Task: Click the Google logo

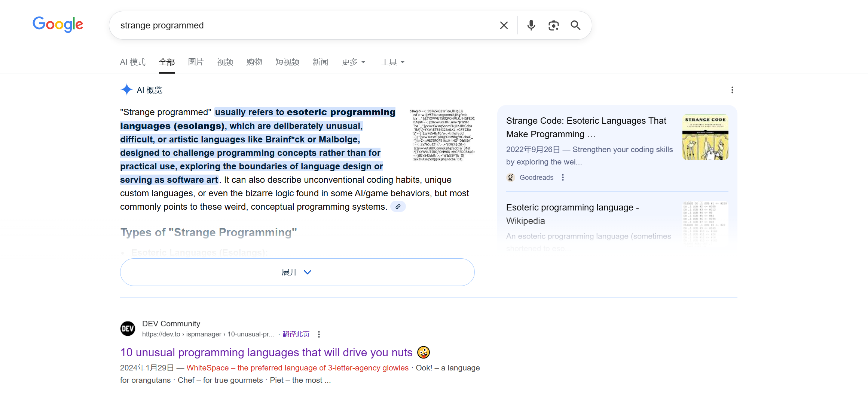Action: point(58,25)
